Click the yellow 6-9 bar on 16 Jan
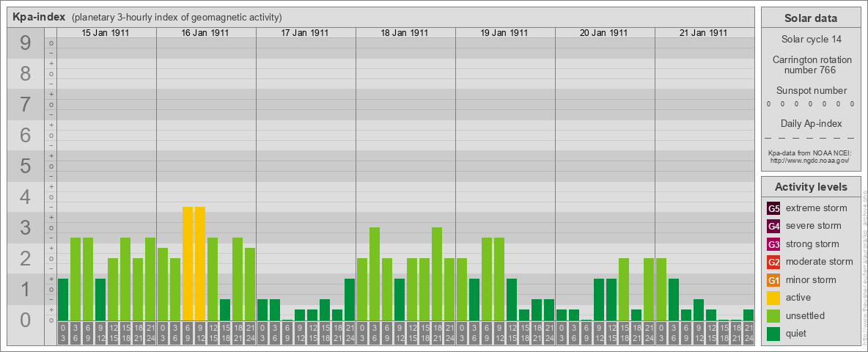 click(x=188, y=263)
